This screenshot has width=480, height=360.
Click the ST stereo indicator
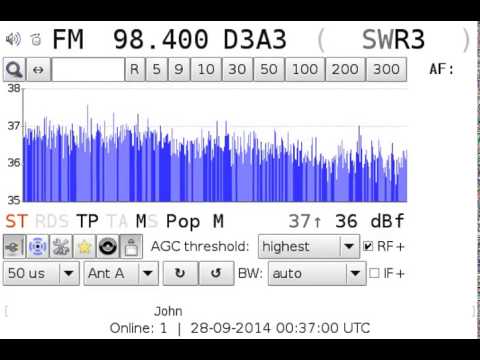16,221
